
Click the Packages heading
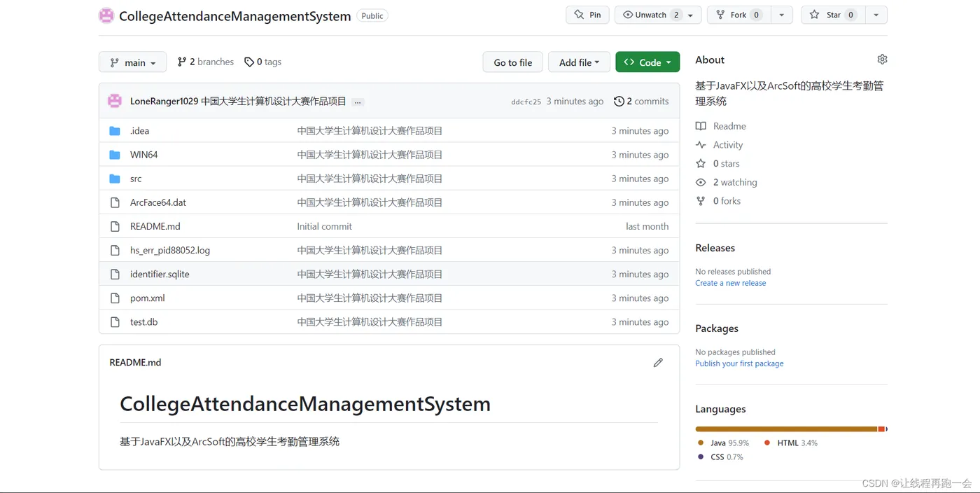click(717, 328)
